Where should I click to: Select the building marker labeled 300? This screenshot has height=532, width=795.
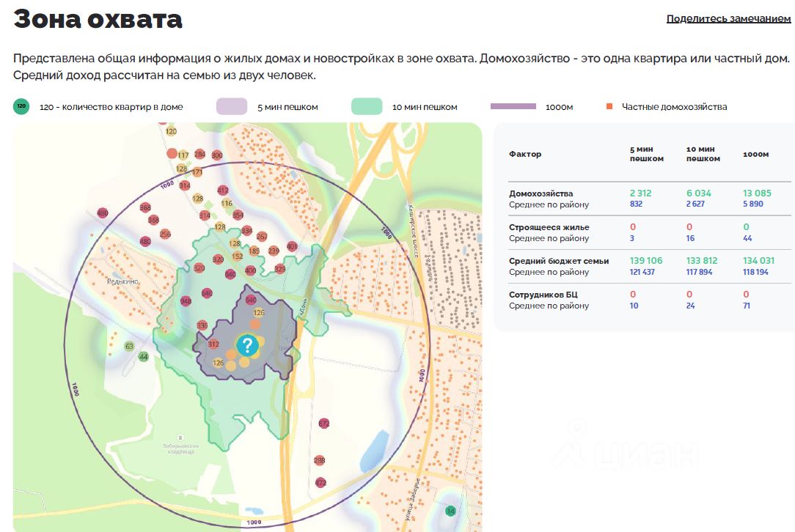[217, 155]
